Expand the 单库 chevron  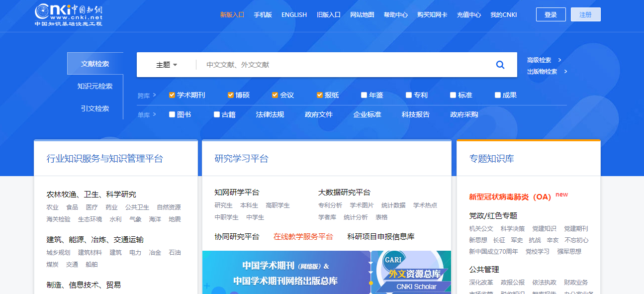154,114
